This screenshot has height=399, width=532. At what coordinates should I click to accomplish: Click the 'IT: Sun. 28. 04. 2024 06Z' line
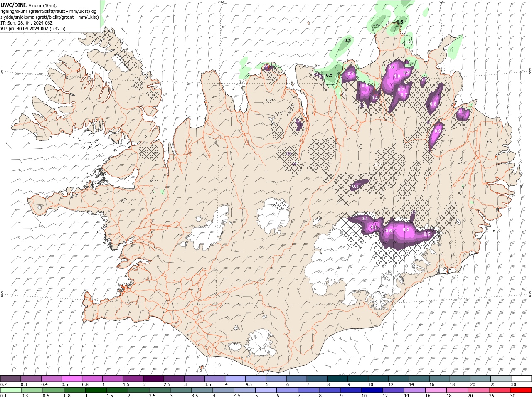27,23
